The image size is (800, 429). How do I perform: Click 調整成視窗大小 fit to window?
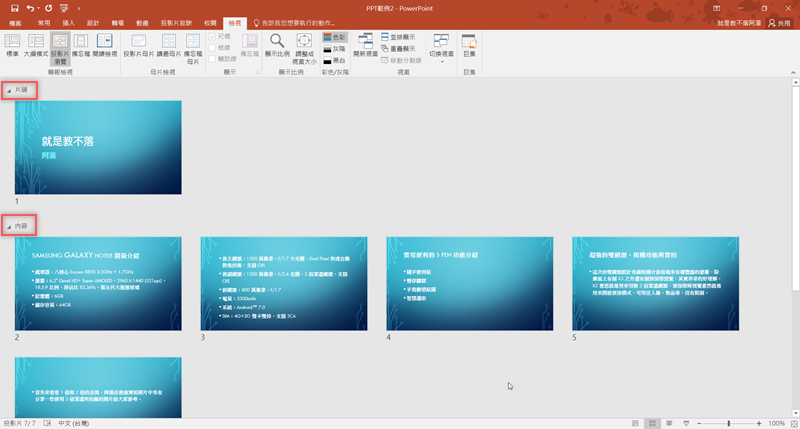click(x=304, y=47)
